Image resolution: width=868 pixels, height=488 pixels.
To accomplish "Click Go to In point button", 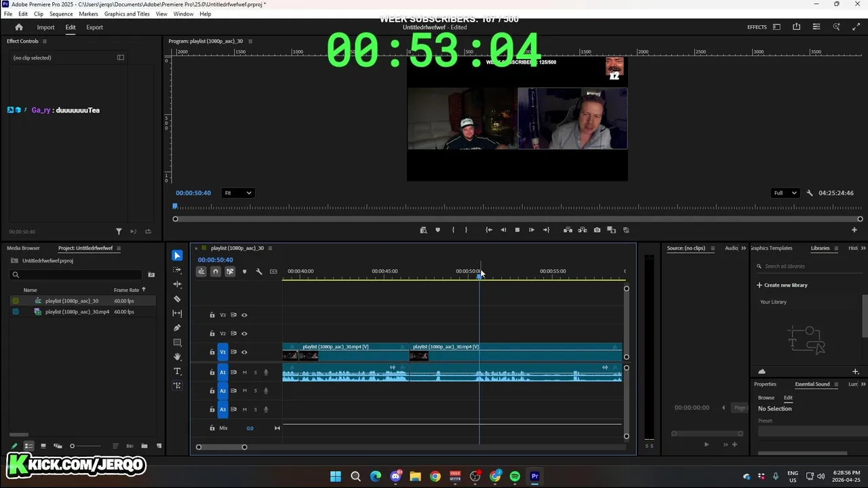I will (x=489, y=230).
